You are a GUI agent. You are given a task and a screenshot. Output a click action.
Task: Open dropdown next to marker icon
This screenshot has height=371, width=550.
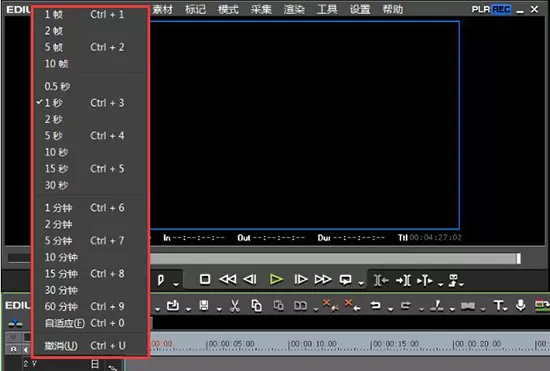tap(176, 284)
